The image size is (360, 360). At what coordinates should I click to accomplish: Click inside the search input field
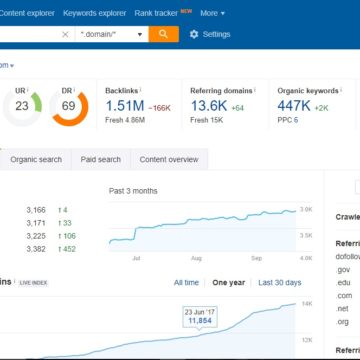(30, 34)
